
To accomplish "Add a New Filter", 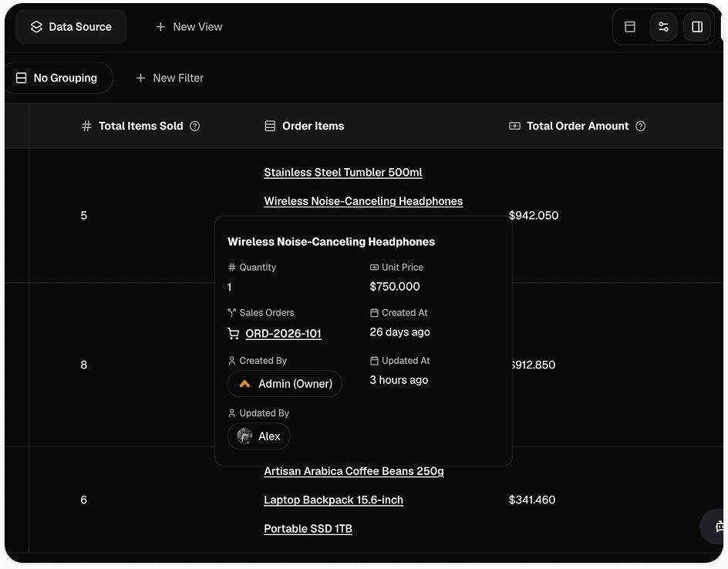I will coord(170,78).
